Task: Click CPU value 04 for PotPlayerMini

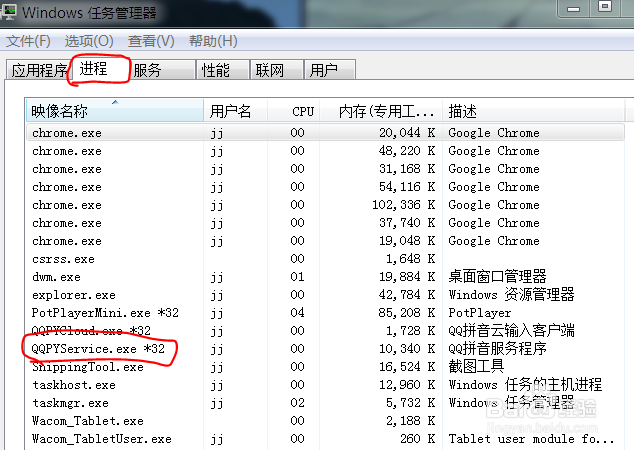Action: pos(297,313)
